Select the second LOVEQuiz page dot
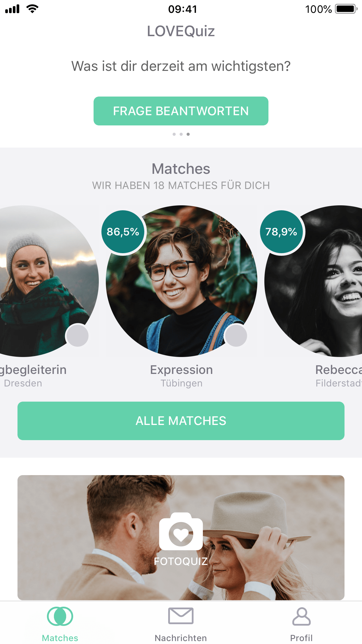This screenshot has height=644, width=362. pyautogui.click(x=181, y=134)
